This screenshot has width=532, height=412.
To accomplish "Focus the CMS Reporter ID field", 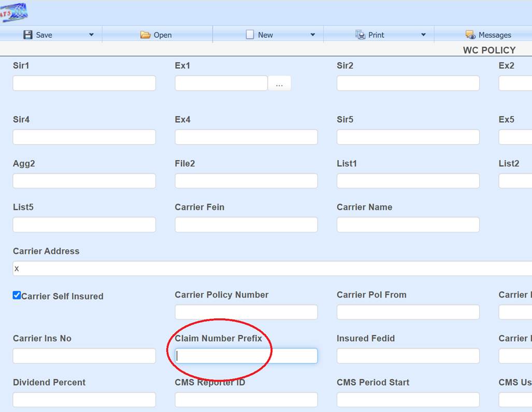I will (x=246, y=400).
